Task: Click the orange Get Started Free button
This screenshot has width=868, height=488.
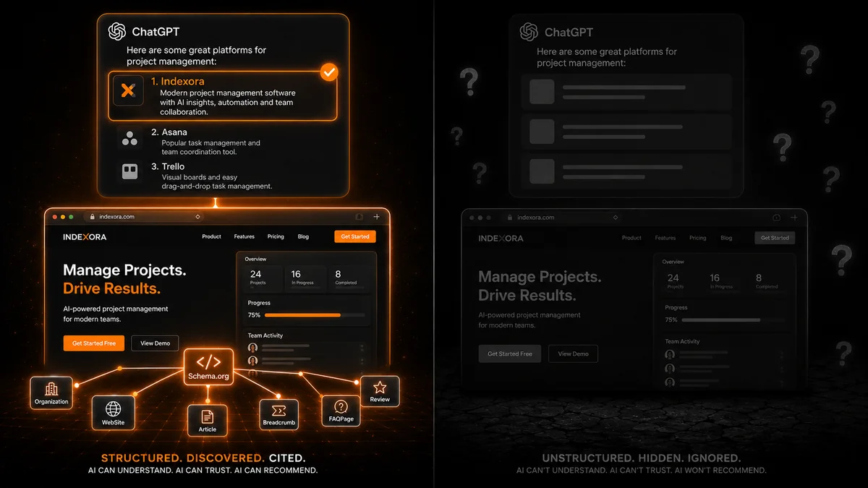Action: [x=94, y=343]
